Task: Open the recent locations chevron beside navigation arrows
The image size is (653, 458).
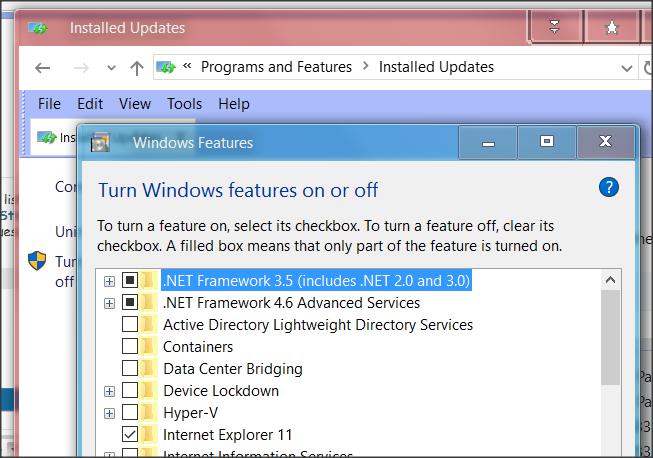Action: point(111,68)
